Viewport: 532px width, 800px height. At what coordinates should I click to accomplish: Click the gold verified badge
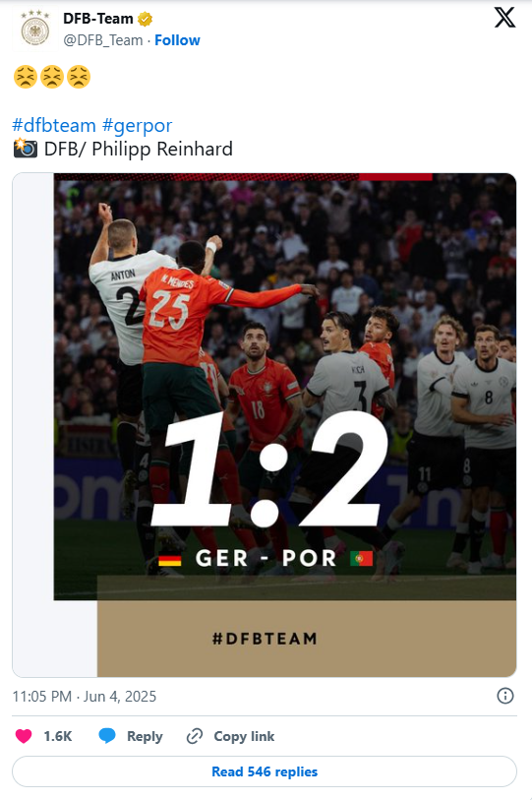tap(146, 20)
